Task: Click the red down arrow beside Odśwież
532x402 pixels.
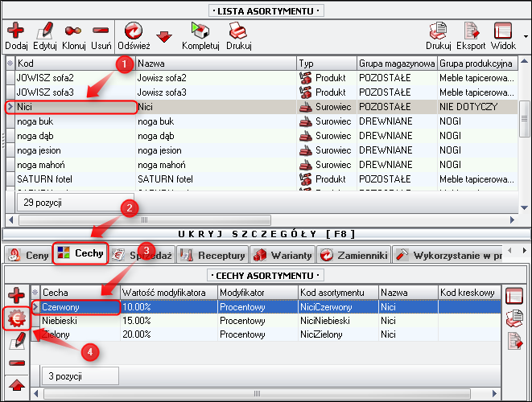Action: 164,36
